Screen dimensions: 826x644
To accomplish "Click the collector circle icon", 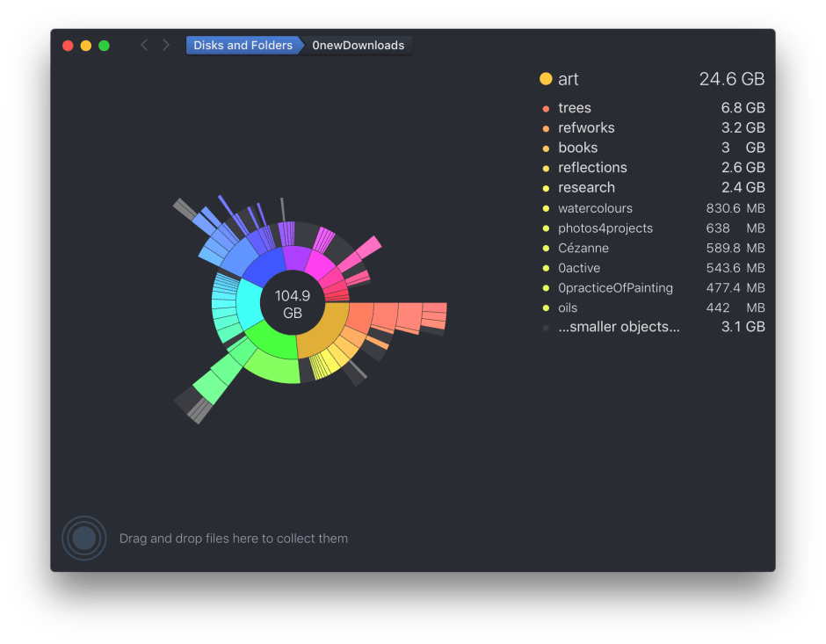I will click(83, 538).
